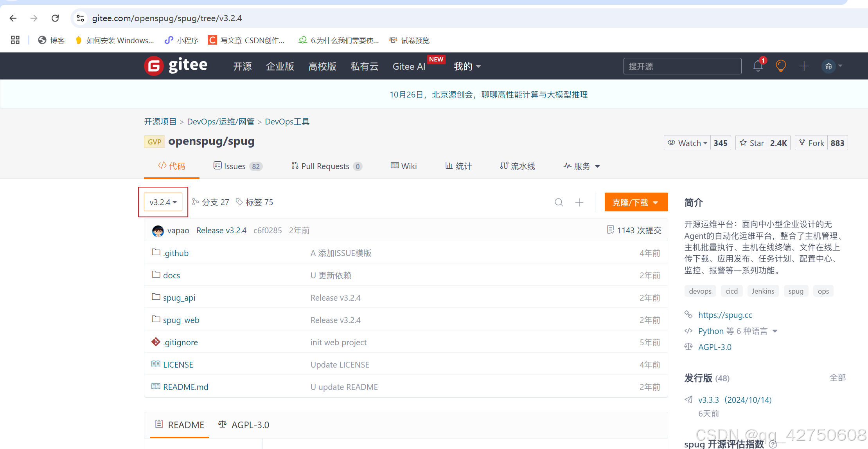Click the plus icon in navigation bar
The width and height of the screenshot is (868, 449).
click(x=804, y=66)
